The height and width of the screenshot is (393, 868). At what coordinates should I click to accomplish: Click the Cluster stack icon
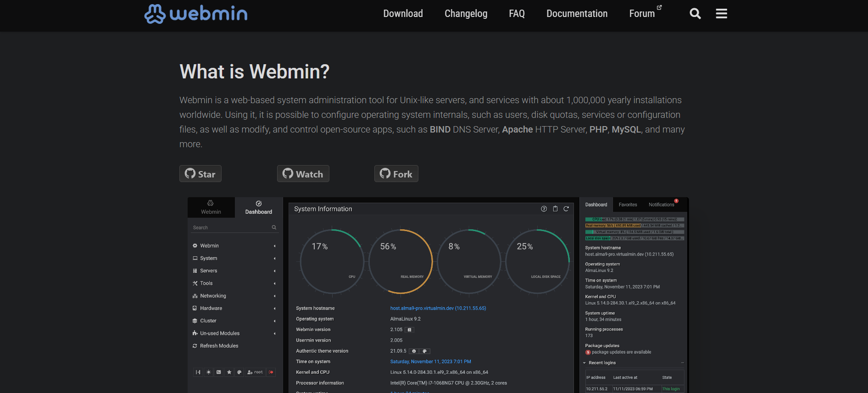tap(195, 321)
